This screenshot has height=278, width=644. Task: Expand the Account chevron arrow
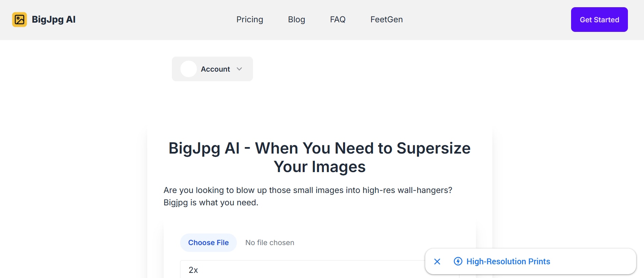pos(239,69)
